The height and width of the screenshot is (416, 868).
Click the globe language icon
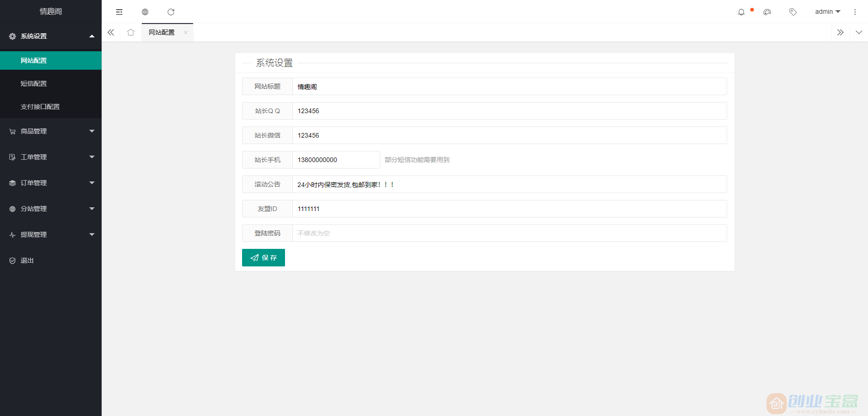point(146,12)
